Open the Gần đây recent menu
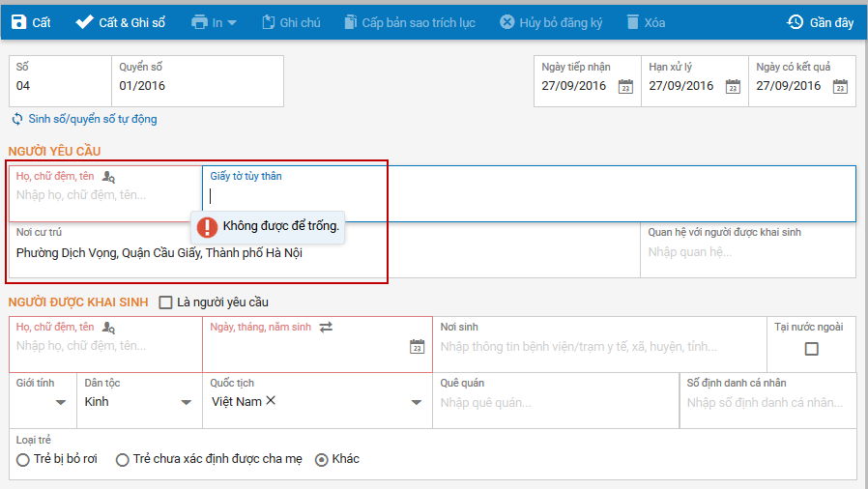868x489 pixels. tap(821, 21)
